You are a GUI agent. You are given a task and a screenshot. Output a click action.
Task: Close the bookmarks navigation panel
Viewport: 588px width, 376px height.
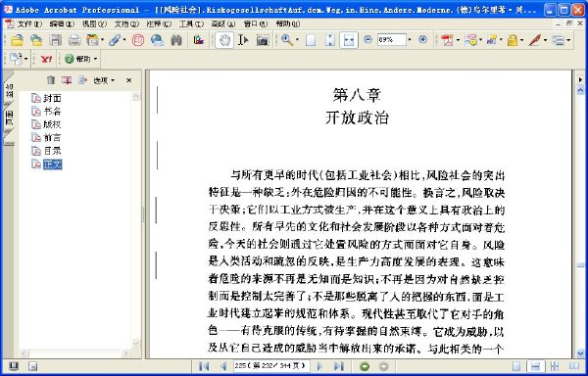tap(129, 80)
